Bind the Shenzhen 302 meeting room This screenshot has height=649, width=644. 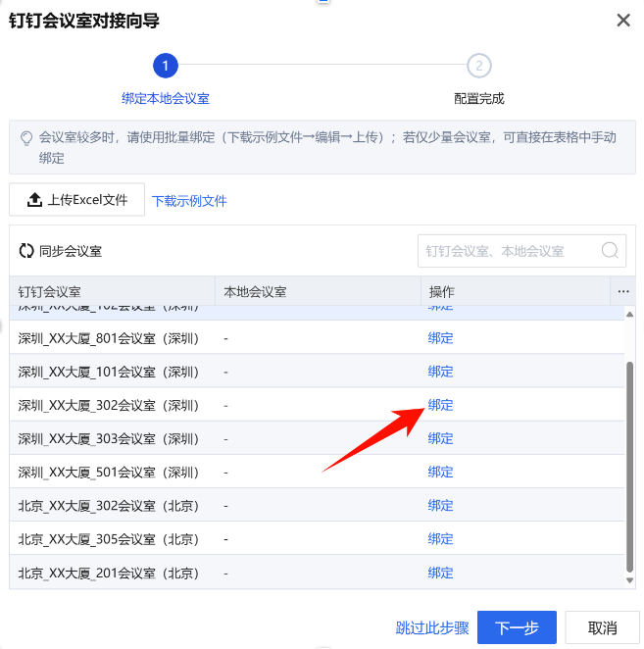440,405
